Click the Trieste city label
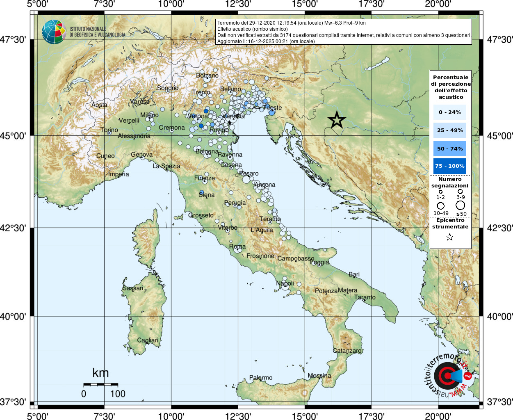Viewport: 513px width, 420px height. pos(273,108)
